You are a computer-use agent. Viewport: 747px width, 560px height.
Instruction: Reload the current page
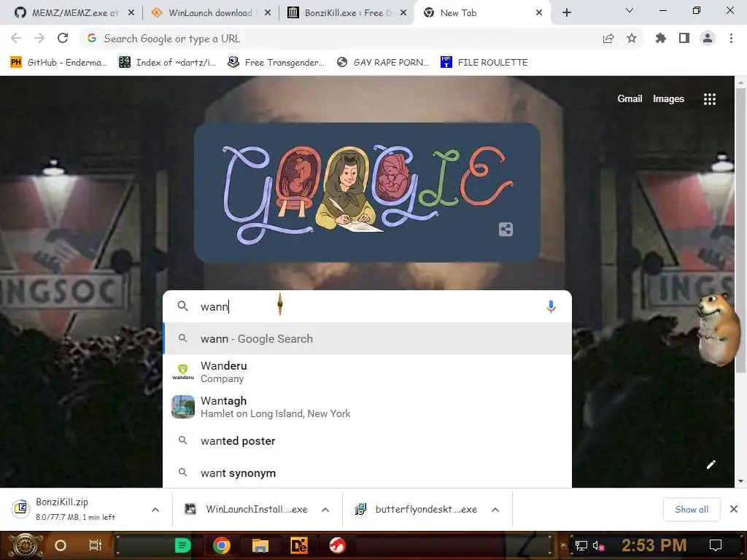click(x=63, y=39)
